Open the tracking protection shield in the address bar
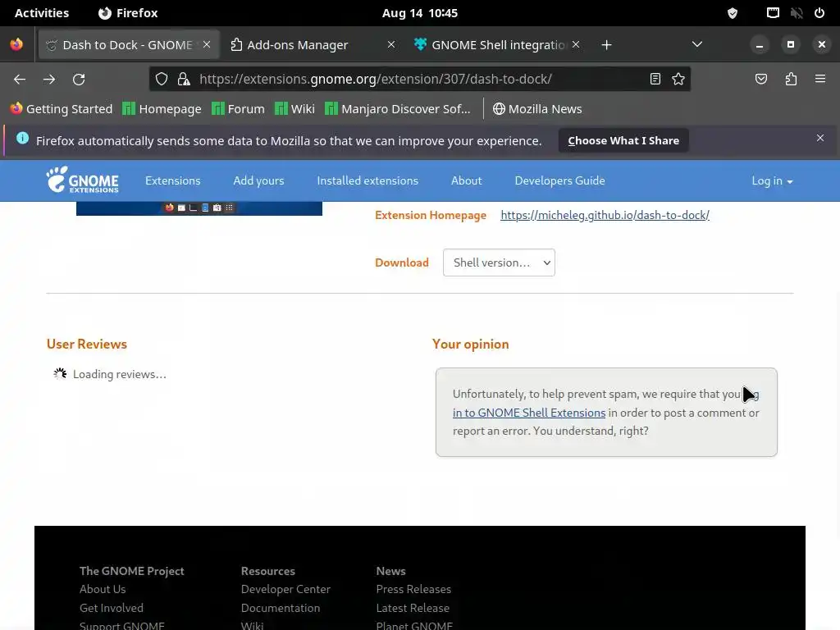Screen dimensions: 840x630 (x=162, y=80)
